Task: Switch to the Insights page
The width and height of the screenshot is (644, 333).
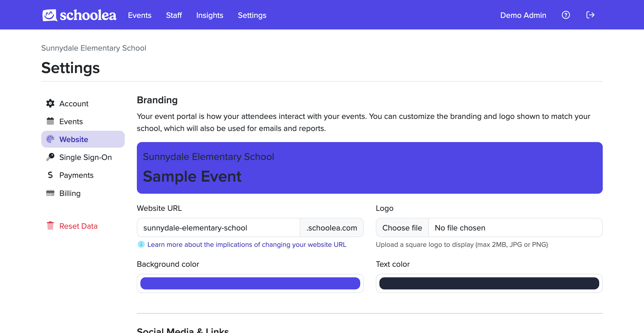Action: (210, 15)
